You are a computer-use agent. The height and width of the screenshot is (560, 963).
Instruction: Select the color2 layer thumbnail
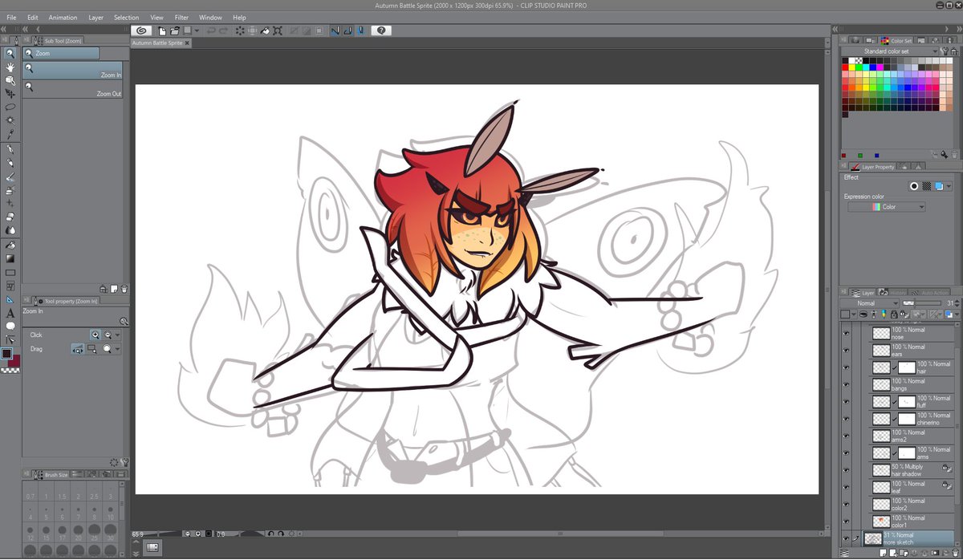pos(881,505)
